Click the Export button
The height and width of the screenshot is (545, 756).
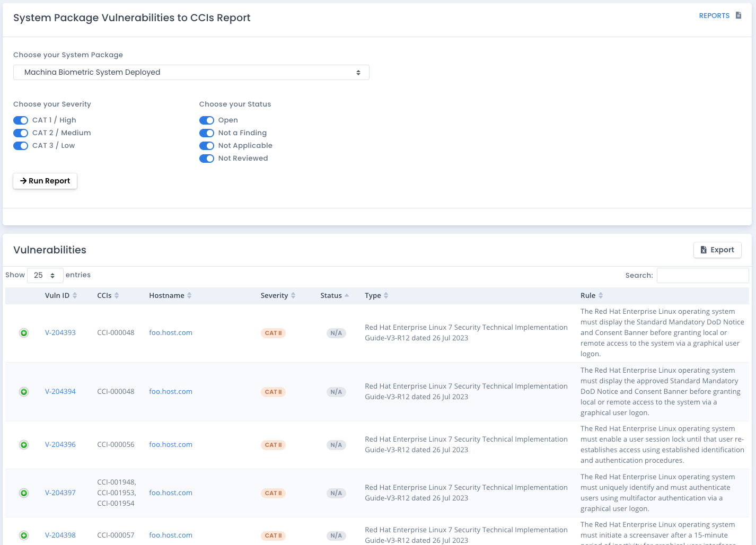pyautogui.click(x=717, y=250)
